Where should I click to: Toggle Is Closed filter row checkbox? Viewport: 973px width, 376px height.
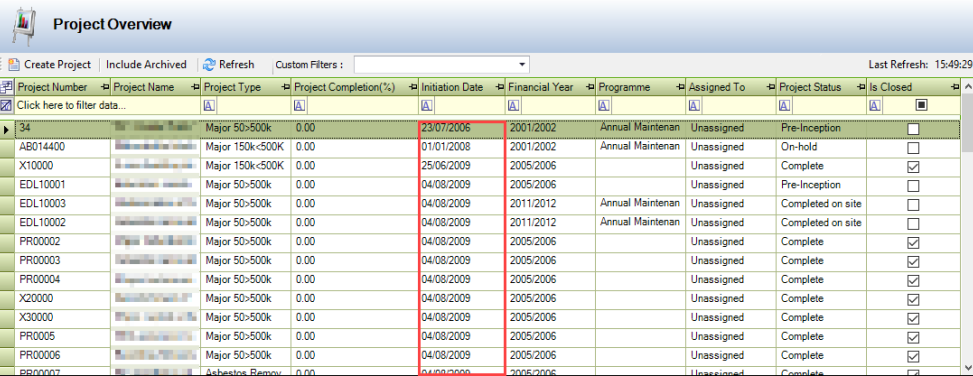(921, 105)
